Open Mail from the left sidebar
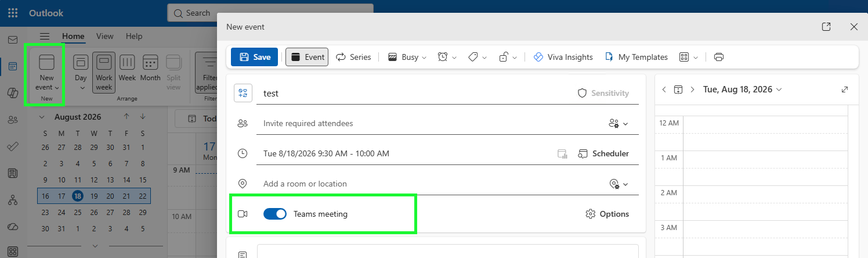Viewport: 868px width, 258px height. tap(13, 40)
